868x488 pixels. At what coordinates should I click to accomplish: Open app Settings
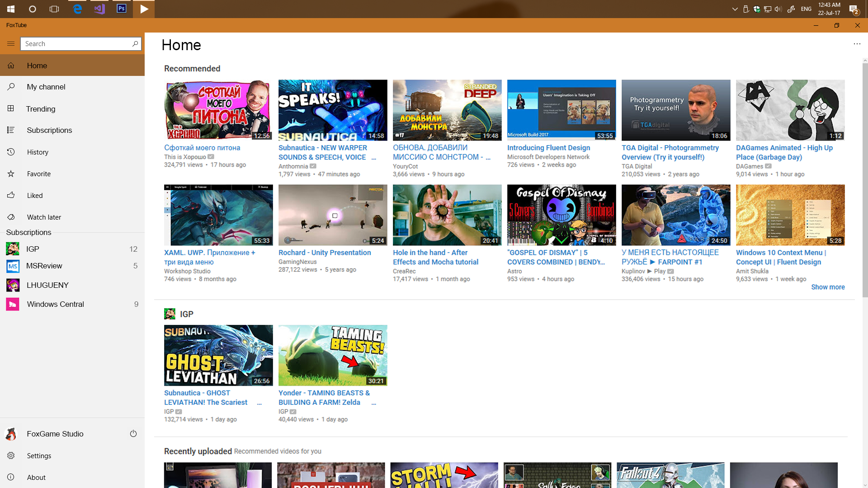coord(39,456)
